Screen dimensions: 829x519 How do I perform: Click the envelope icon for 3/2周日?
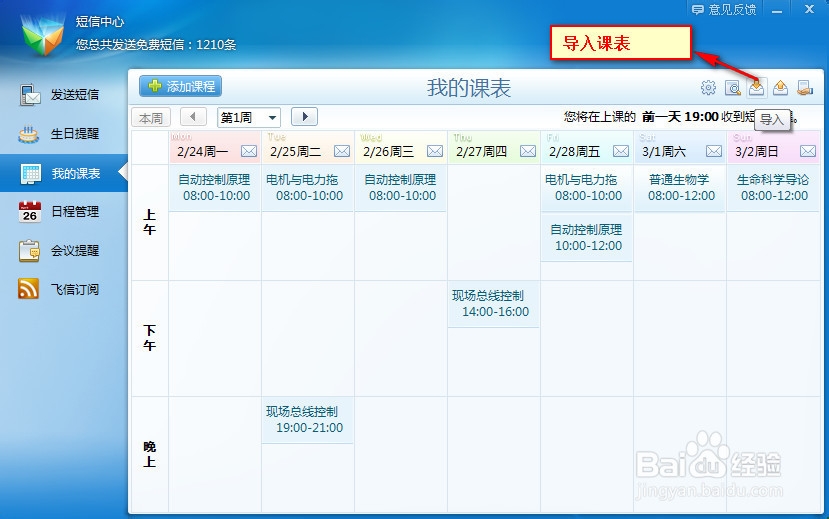(807, 151)
